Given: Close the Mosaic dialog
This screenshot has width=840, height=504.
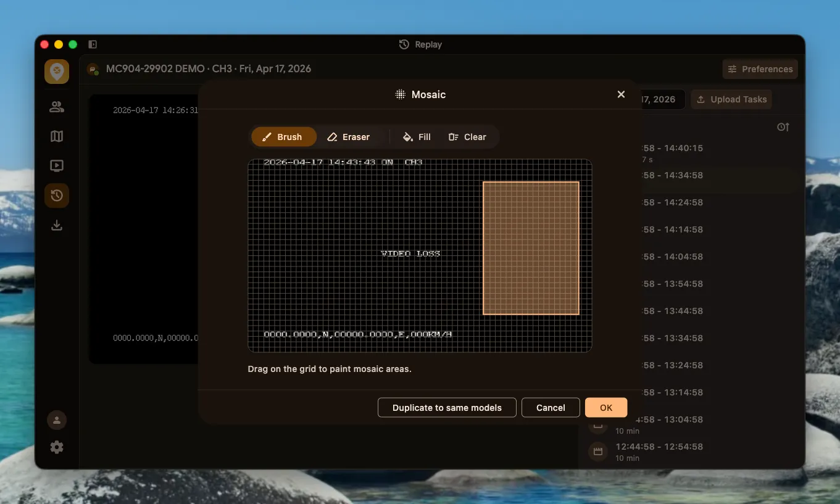Looking at the screenshot, I should point(621,94).
